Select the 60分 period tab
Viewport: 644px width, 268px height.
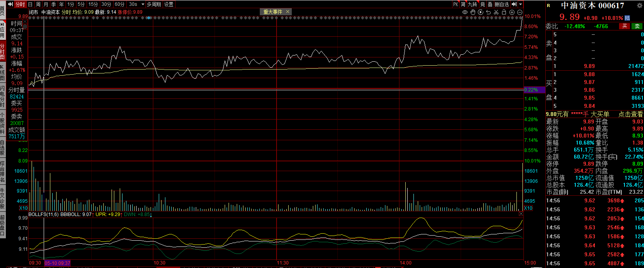(x=119, y=4)
